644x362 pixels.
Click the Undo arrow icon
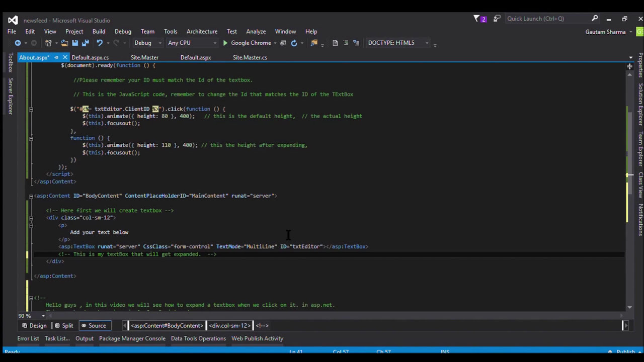[x=100, y=43]
